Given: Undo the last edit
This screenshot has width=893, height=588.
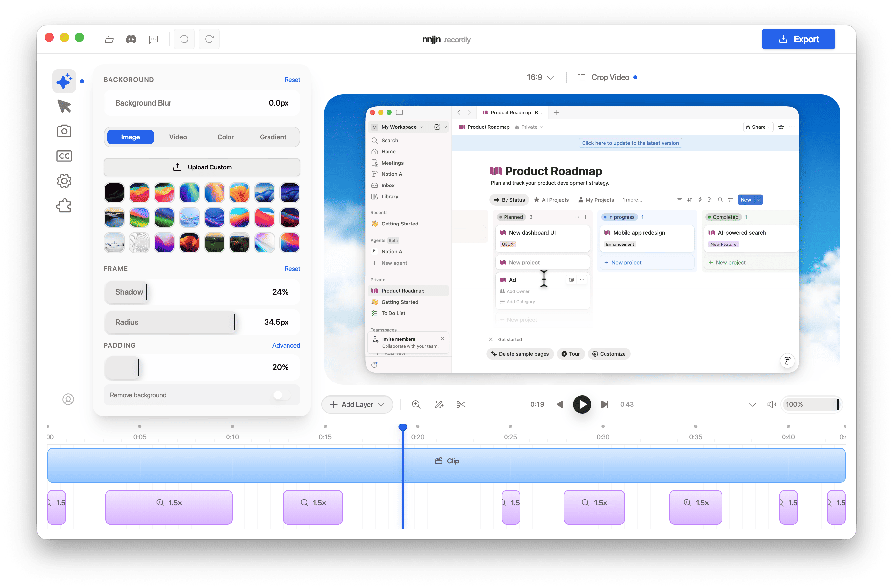Looking at the screenshot, I should click(x=184, y=39).
